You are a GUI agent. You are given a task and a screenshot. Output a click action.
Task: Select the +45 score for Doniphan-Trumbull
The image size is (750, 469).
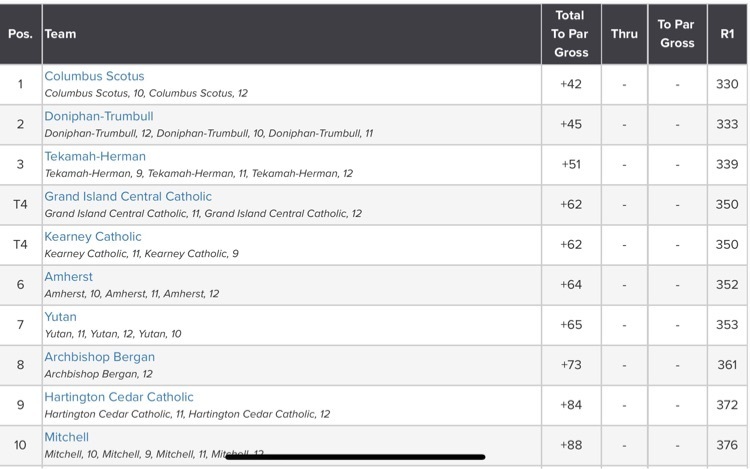(x=571, y=124)
